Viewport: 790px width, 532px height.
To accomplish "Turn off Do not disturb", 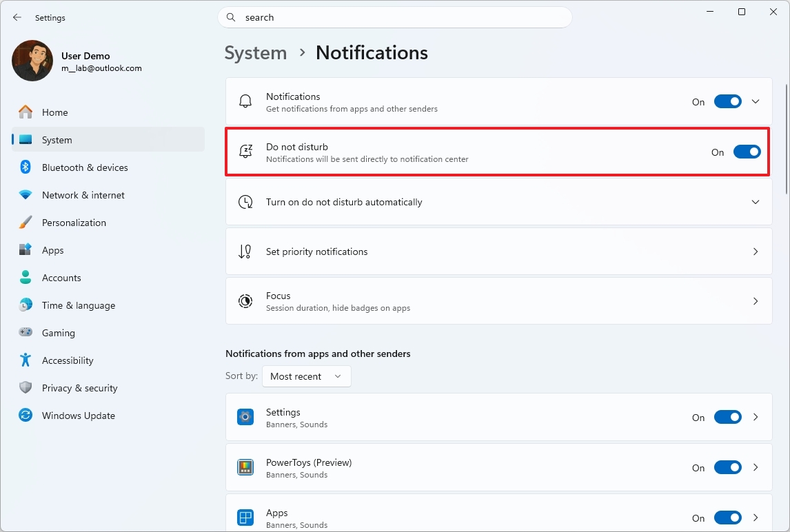I will (747, 152).
